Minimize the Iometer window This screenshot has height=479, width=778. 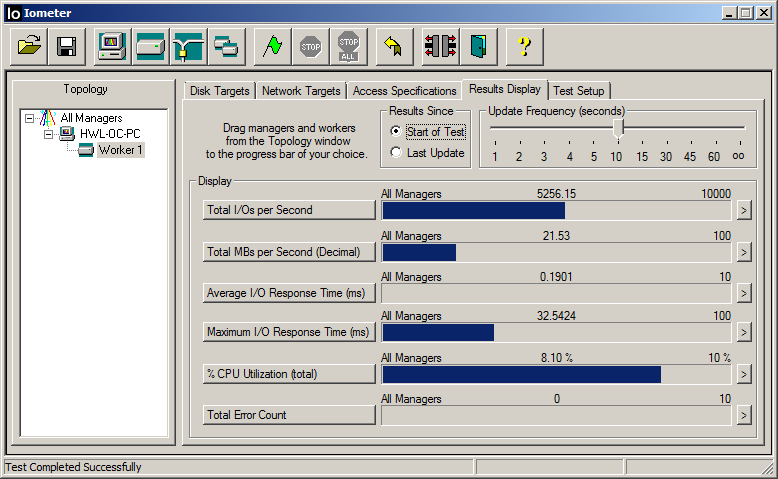[729, 13]
